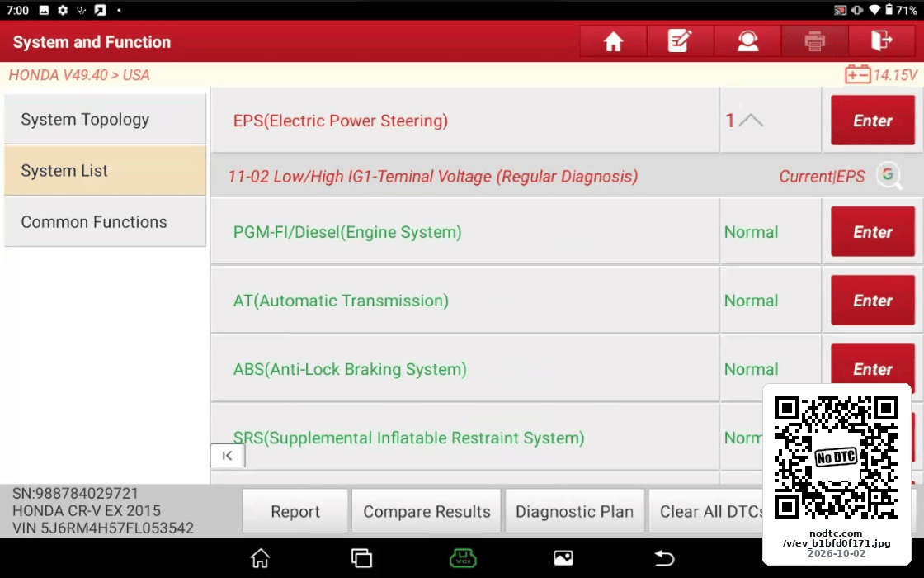The image size is (924, 578).
Task: Click the 14.15V voltage reading
Action: coord(895,75)
